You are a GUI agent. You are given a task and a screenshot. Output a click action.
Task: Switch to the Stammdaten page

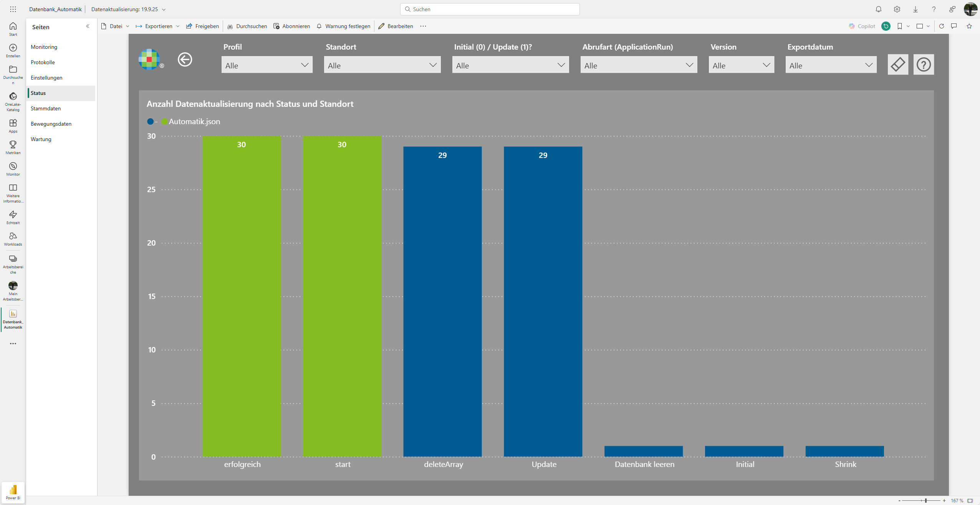pyautogui.click(x=61, y=108)
